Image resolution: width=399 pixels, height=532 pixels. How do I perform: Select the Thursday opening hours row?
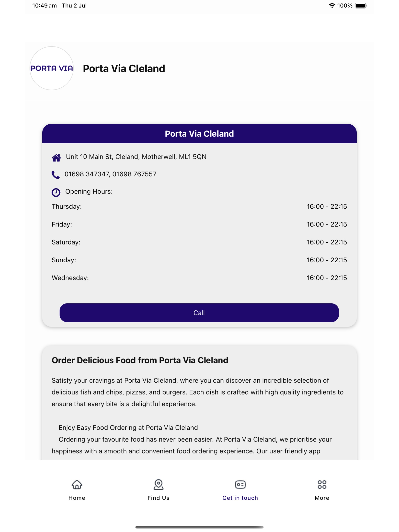pyautogui.click(x=199, y=206)
